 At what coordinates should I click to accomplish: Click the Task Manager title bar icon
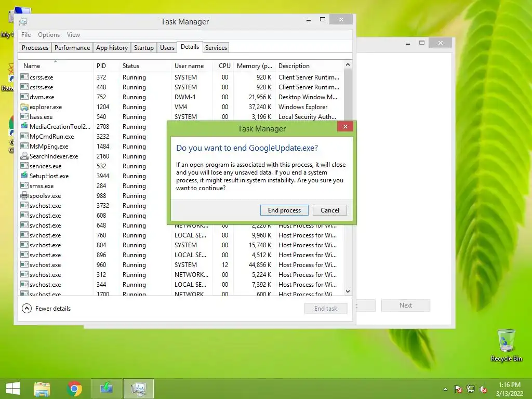coord(23,22)
